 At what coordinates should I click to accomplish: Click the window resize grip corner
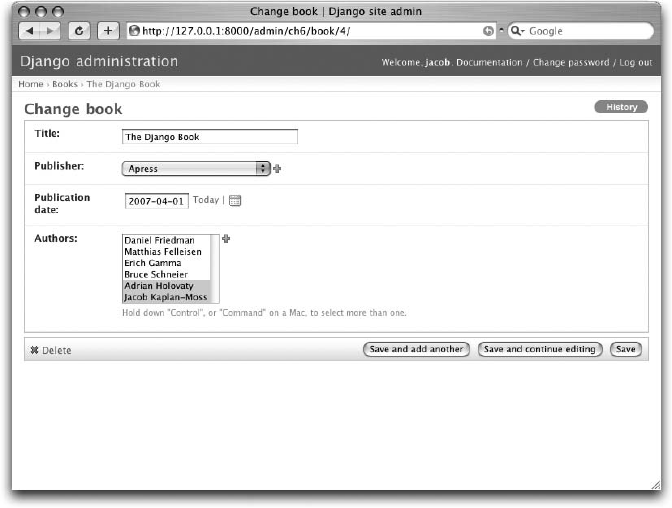pos(656,485)
